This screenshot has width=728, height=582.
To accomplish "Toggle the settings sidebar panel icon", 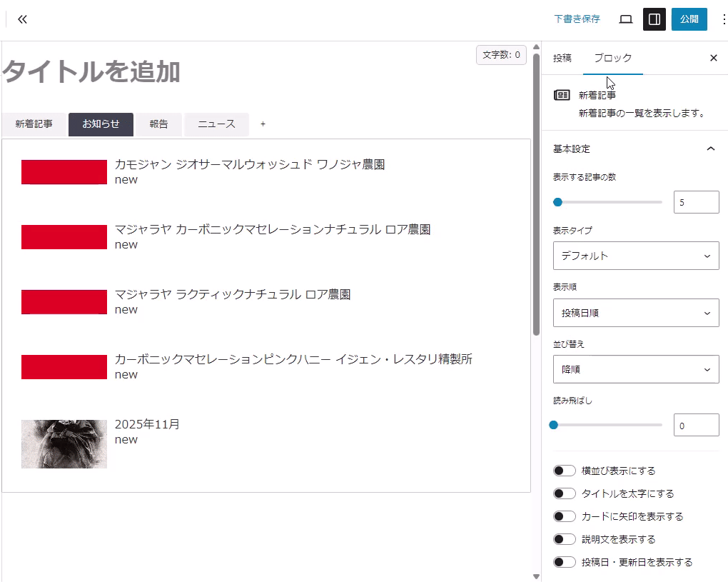I will click(x=654, y=19).
